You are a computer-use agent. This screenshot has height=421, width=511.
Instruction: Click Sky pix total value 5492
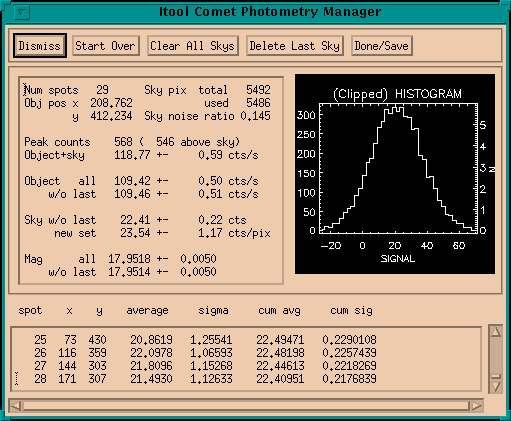(258, 90)
